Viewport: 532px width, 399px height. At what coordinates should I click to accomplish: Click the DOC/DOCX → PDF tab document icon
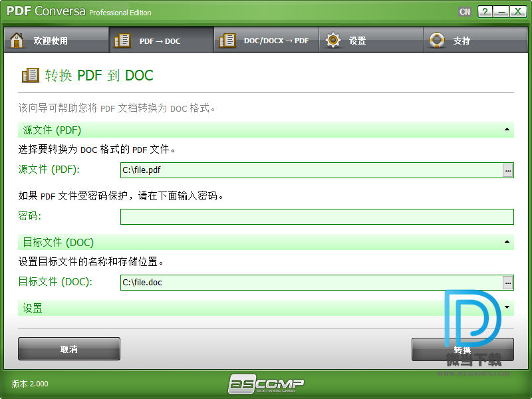pyautogui.click(x=227, y=41)
